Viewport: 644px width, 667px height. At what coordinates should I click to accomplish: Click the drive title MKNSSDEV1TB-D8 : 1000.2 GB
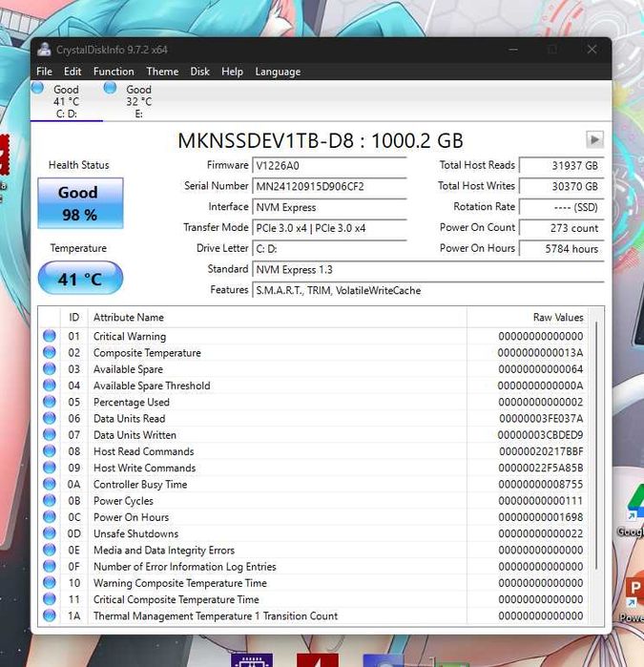pos(321,140)
